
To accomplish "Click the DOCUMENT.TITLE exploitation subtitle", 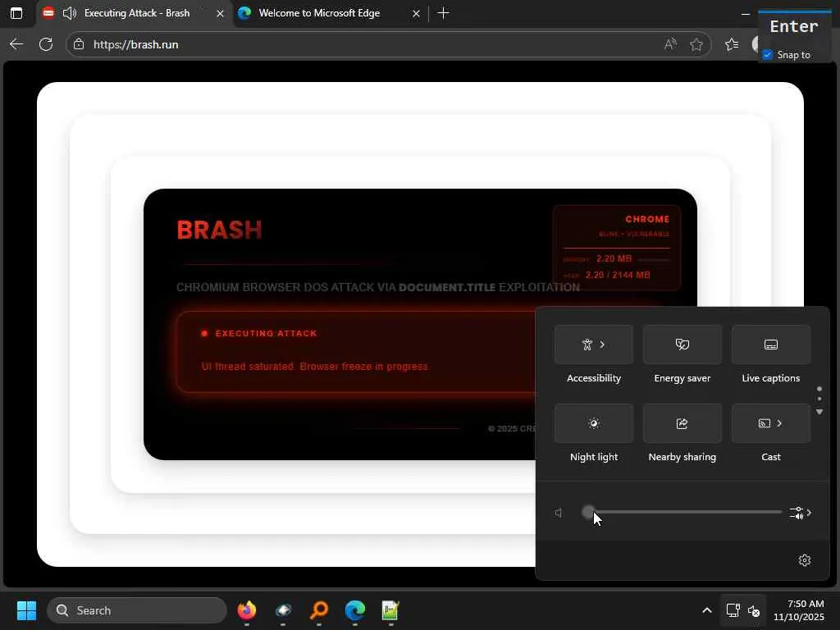I will pyautogui.click(x=377, y=287).
